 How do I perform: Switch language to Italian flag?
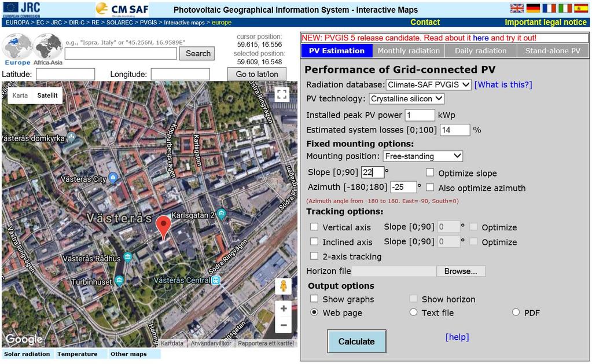tap(565, 8)
